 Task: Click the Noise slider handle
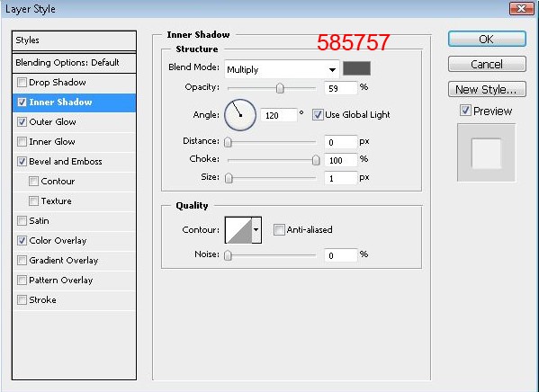[228, 255]
